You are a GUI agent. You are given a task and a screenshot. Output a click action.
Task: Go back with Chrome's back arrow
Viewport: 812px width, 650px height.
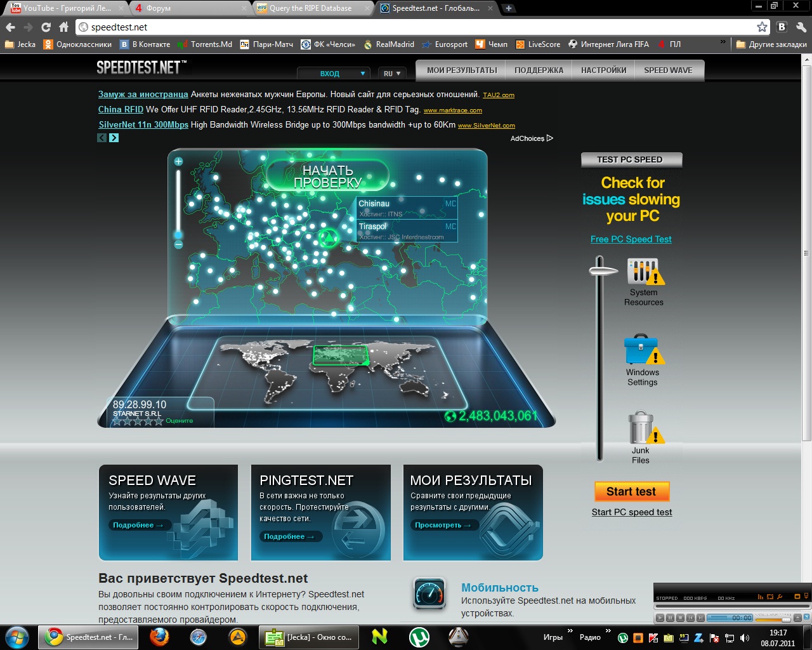coord(10,27)
